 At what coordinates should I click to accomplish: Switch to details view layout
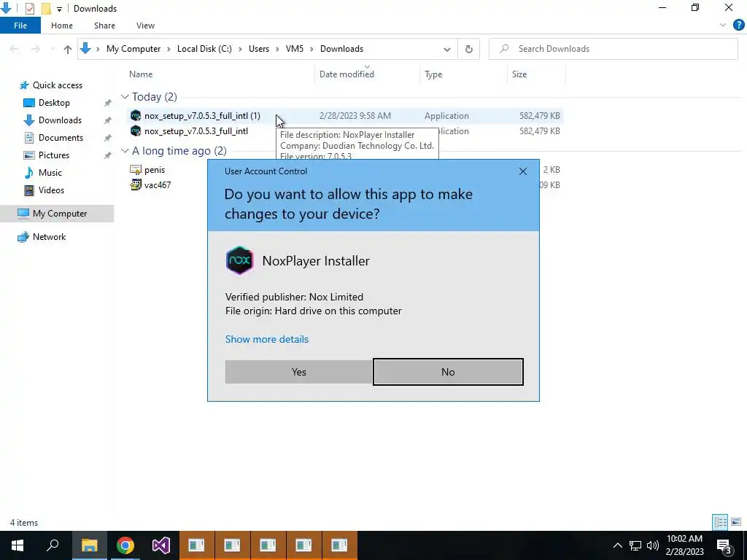[720, 522]
